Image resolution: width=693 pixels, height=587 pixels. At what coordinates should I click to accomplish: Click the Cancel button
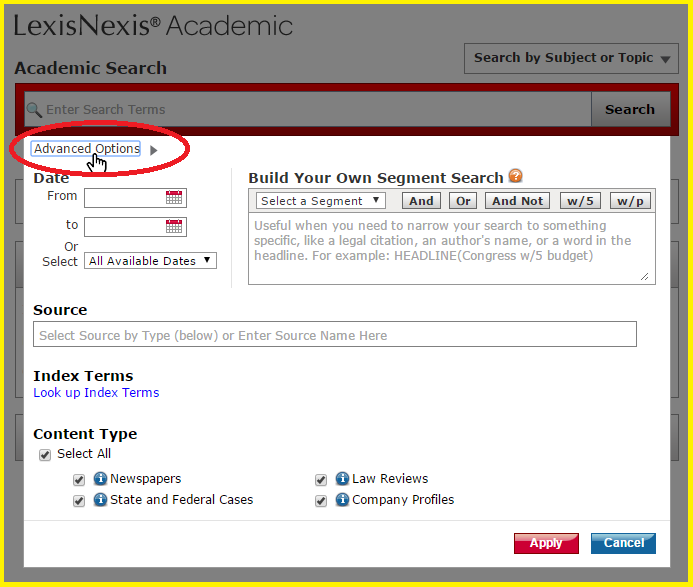623,543
